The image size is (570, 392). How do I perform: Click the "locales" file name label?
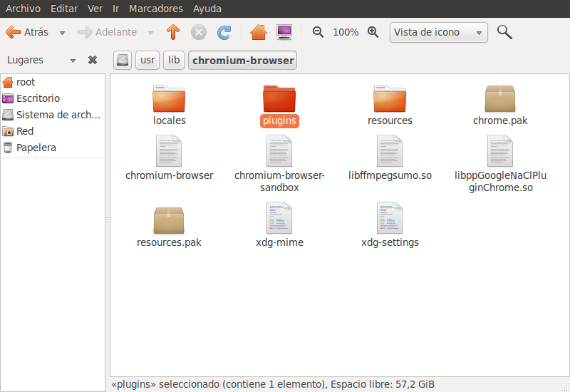(170, 120)
